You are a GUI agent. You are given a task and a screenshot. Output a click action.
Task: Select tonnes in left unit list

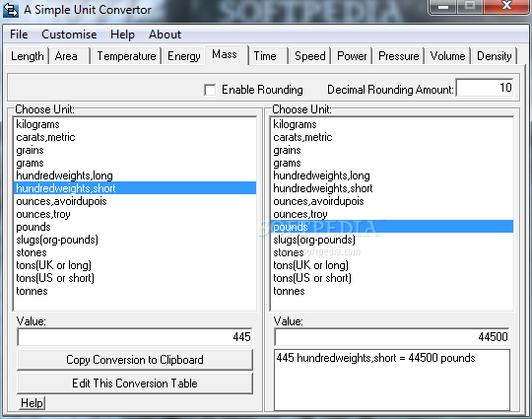click(x=135, y=291)
